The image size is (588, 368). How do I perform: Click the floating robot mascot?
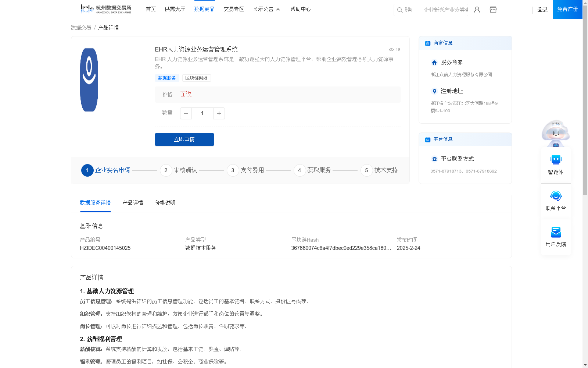click(556, 133)
